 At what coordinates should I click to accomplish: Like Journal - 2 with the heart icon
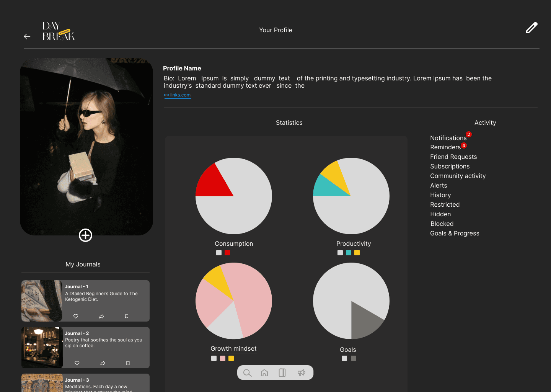pyautogui.click(x=77, y=363)
